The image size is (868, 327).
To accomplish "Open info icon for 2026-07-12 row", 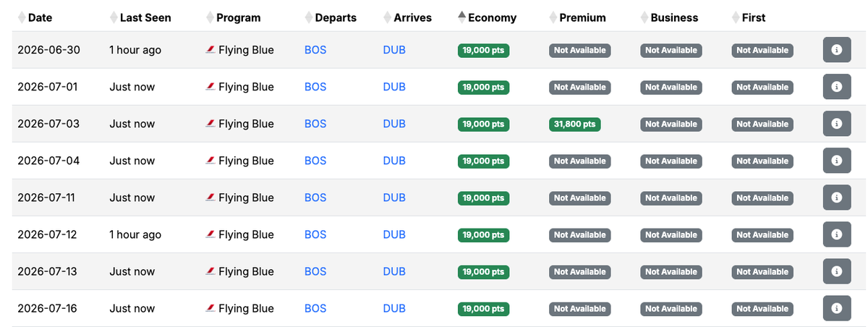I will point(837,234).
